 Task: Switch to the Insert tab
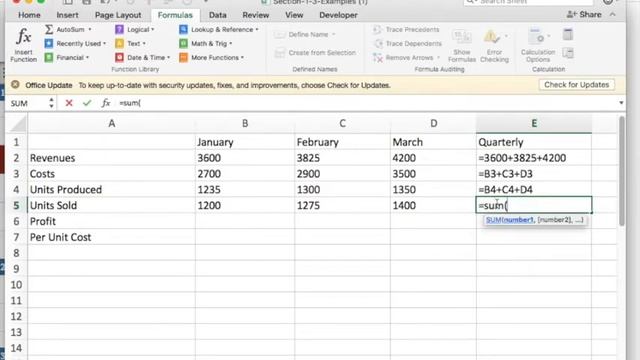click(67, 15)
